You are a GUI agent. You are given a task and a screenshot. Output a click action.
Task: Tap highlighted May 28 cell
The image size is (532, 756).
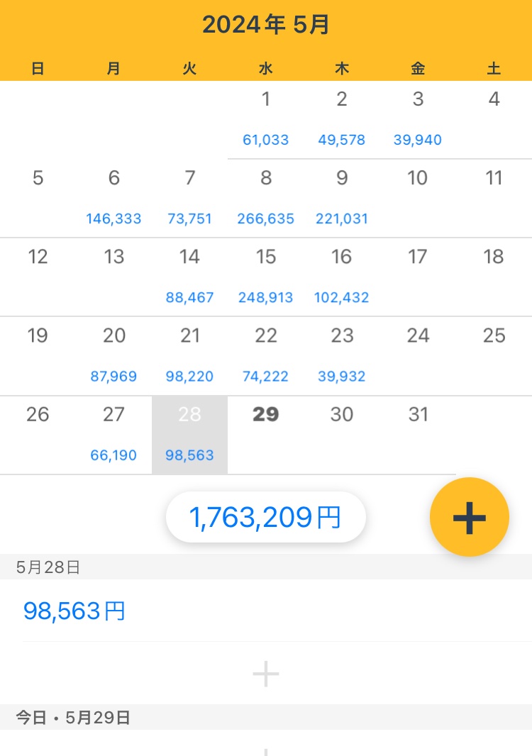[190, 435]
